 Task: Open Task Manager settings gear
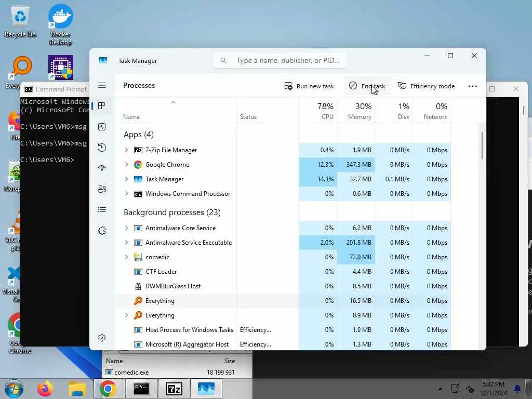(102, 338)
